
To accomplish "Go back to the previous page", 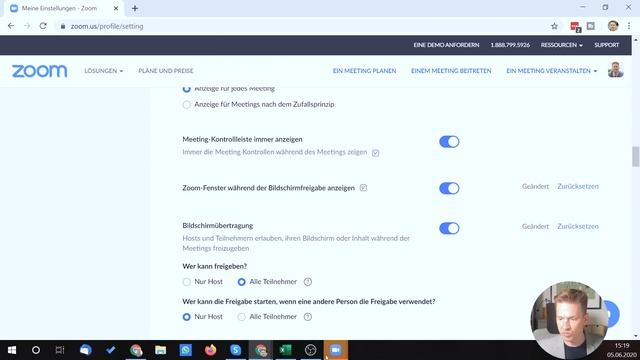I will 11,26.
